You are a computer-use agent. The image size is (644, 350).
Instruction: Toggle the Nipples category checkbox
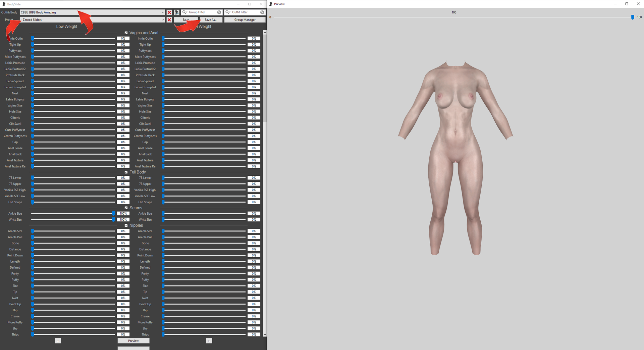[x=126, y=225]
